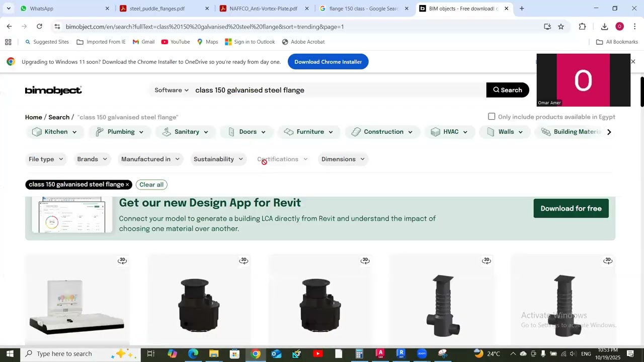Go to Home breadcrumb link
Image resolution: width=644 pixels, height=362 pixels.
[x=34, y=117]
